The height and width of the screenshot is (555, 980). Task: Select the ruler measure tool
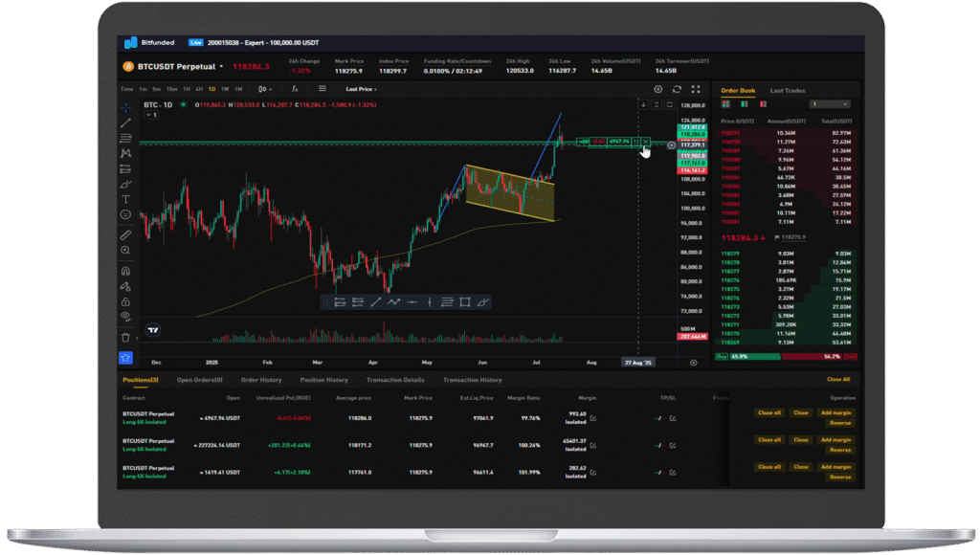(x=125, y=234)
